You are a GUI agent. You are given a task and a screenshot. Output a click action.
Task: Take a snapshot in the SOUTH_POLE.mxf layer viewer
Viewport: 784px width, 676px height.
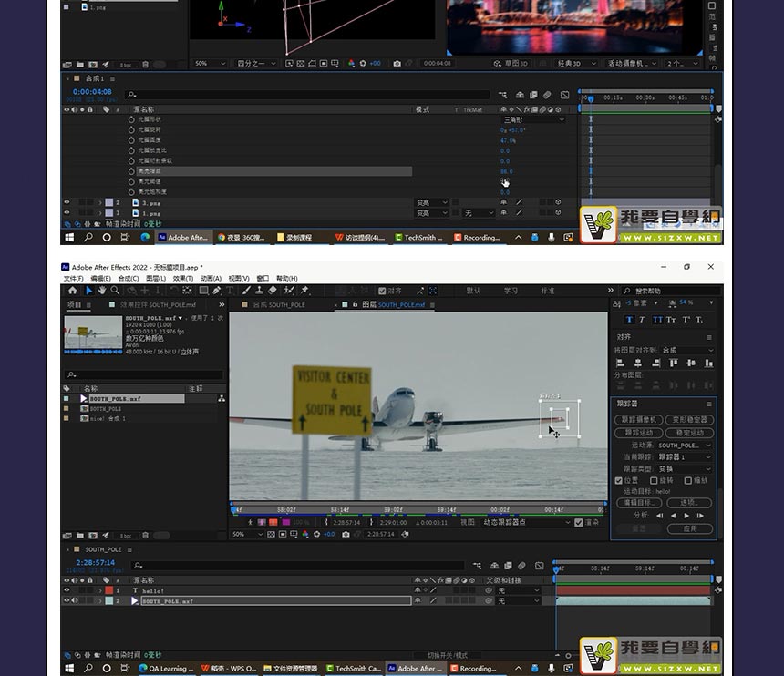tap(346, 534)
